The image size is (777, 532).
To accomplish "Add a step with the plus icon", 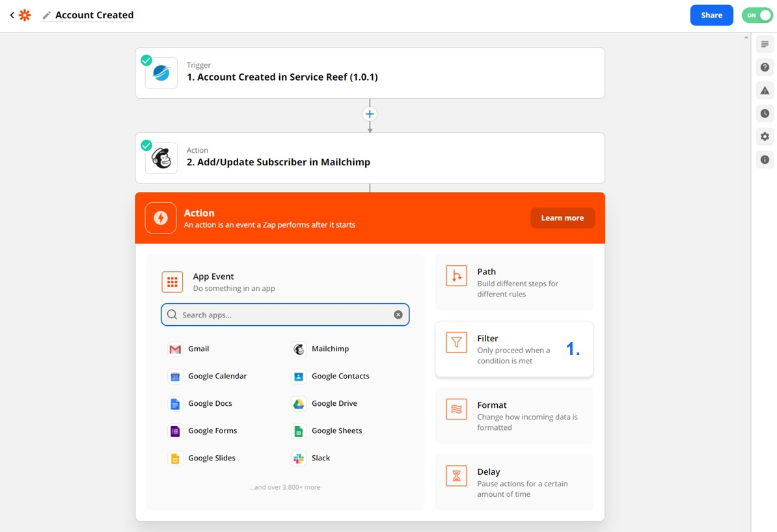I will click(x=370, y=114).
